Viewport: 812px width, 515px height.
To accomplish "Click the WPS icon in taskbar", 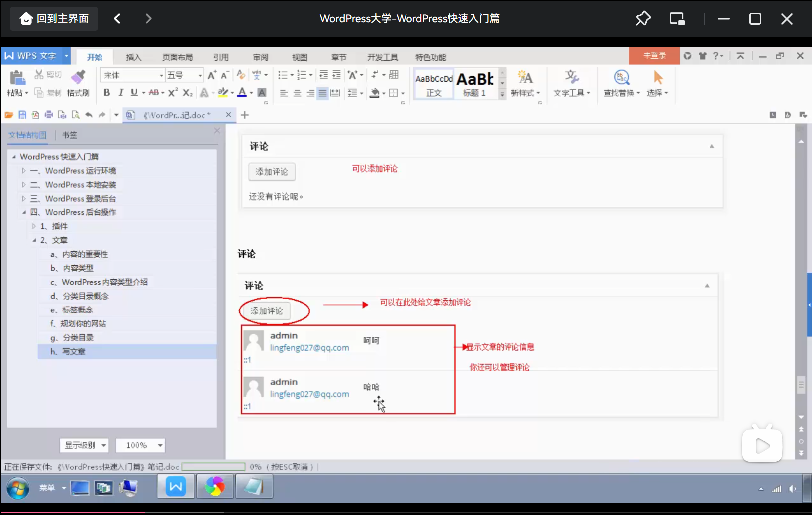I will [176, 486].
